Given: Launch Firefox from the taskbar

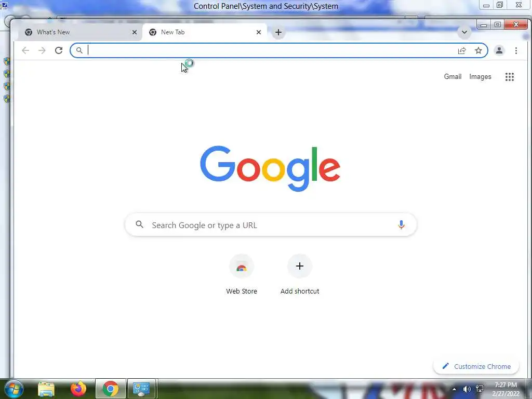Looking at the screenshot, I should (x=78, y=389).
